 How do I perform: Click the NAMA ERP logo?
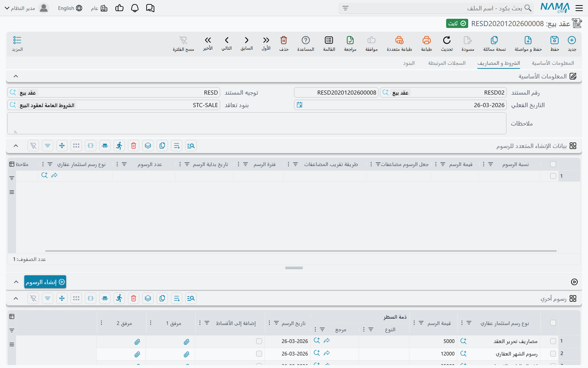(x=555, y=8)
